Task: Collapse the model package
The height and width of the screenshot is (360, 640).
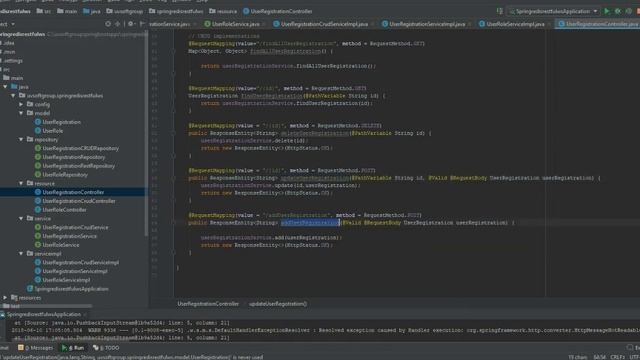Action: point(21,113)
